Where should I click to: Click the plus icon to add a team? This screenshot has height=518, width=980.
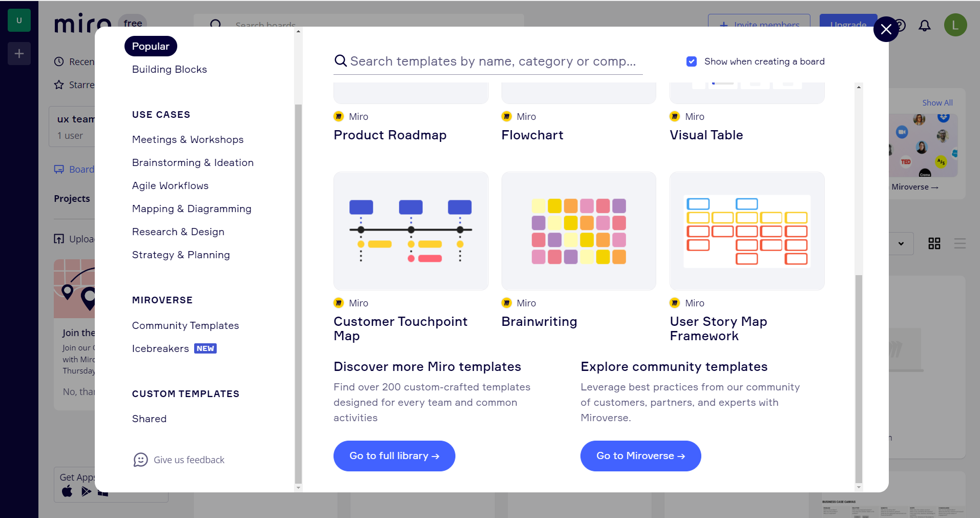click(x=19, y=53)
